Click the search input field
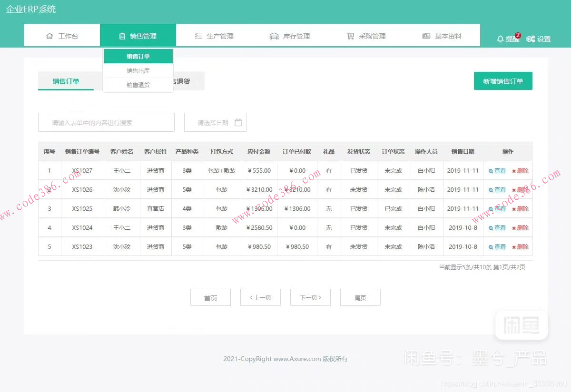 (106, 122)
